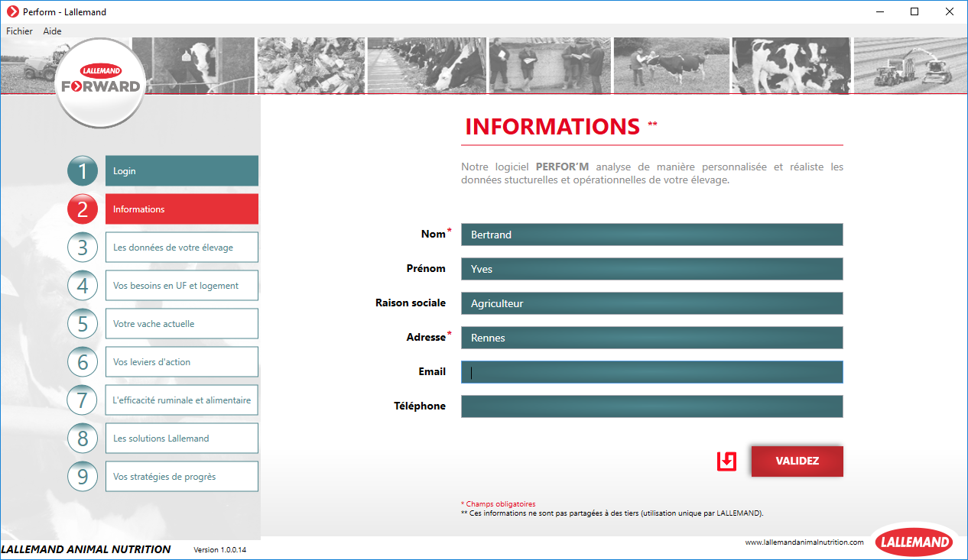Select step number 6 circle
Screen dimensions: 968x560
pos(83,362)
